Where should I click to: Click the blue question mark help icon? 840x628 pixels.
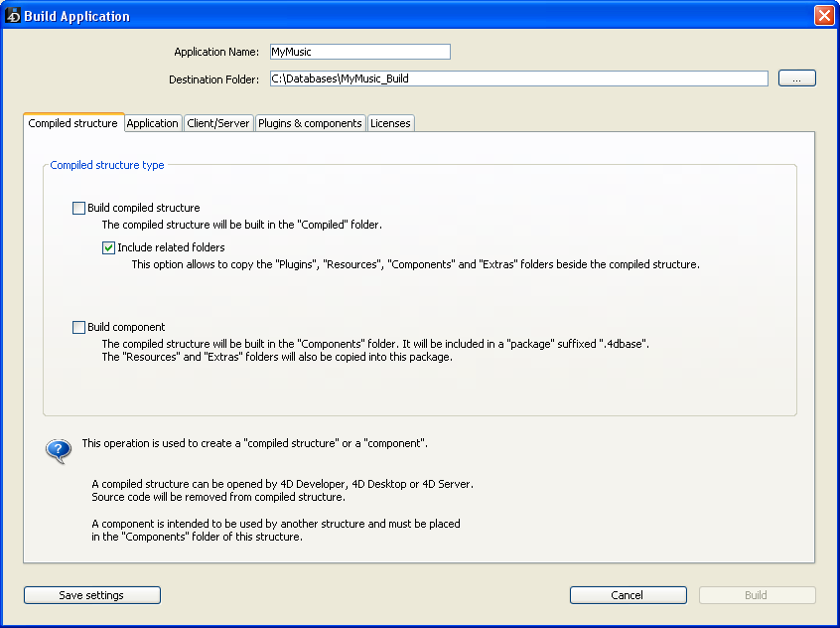[59, 451]
